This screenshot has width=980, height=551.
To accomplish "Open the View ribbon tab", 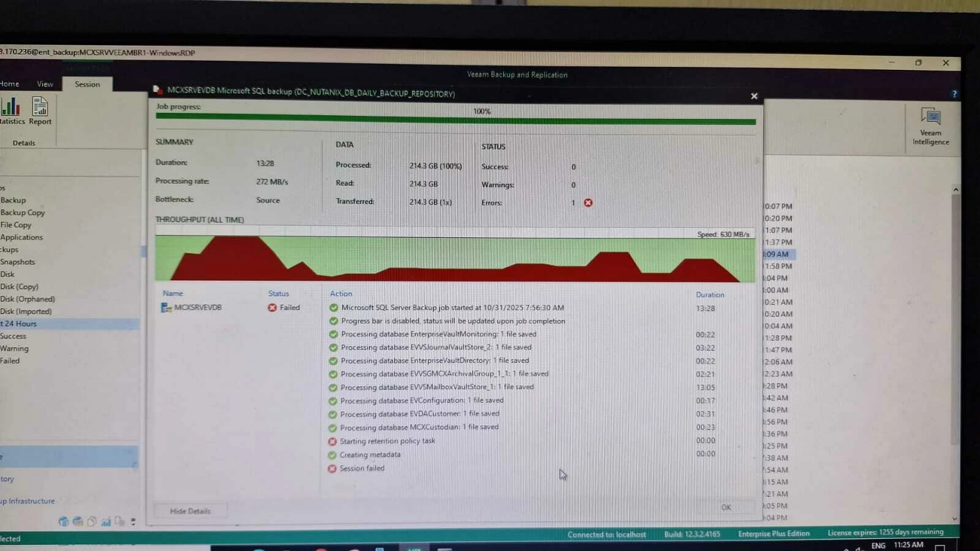I will (x=45, y=84).
